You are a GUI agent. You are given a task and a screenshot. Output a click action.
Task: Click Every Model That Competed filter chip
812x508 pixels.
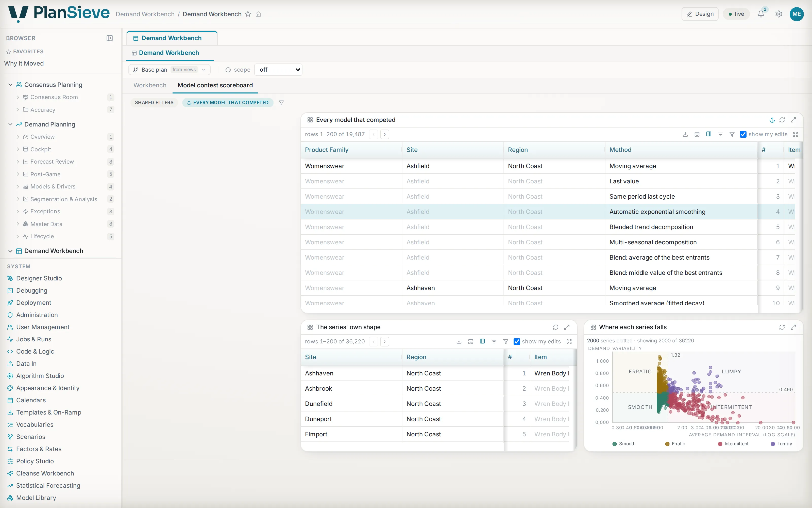click(228, 102)
